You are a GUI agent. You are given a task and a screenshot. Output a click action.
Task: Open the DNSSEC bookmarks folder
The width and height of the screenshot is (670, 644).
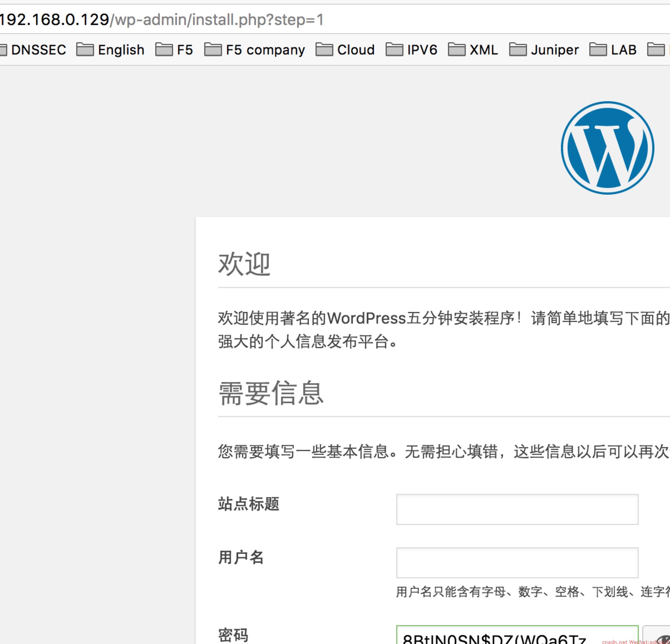pyautogui.click(x=33, y=50)
